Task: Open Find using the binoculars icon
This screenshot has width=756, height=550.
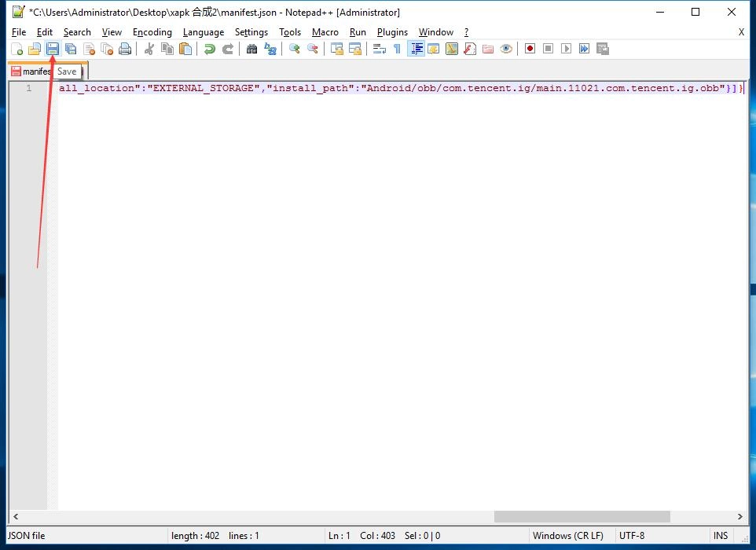Action: (x=251, y=49)
